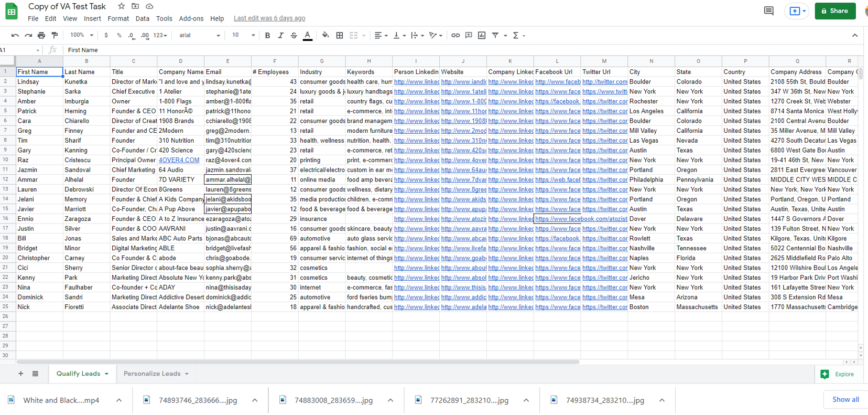This screenshot has width=868, height=415.
Task: Open downloaded file White and Black....mp4
Action: pyautogui.click(x=61, y=400)
